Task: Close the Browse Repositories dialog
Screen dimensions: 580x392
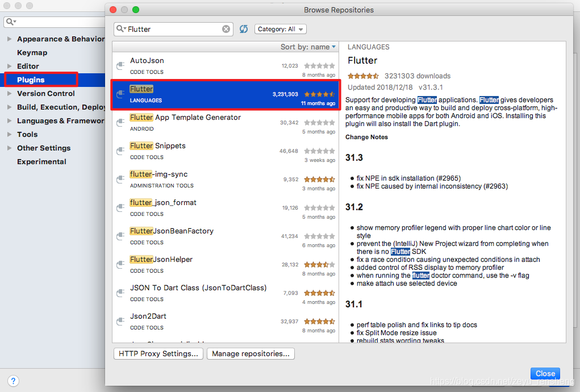Action: pos(545,373)
